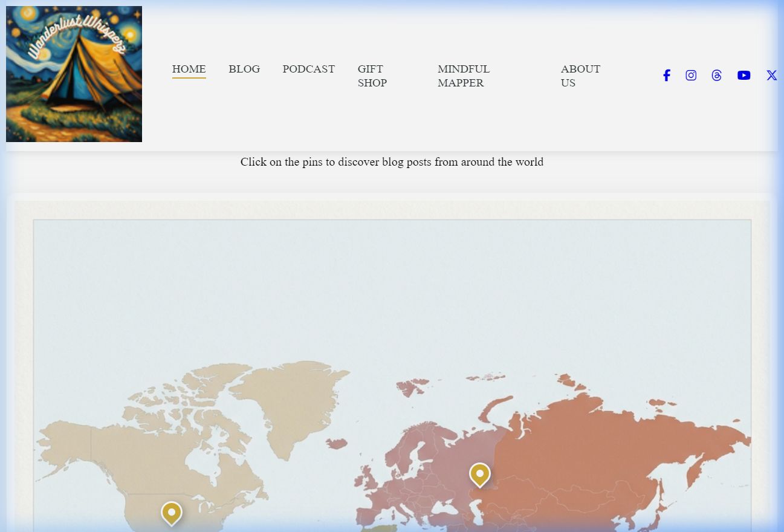Go to the HOME menu item
The width and height of the screenshot is (784, 532).
189,69
